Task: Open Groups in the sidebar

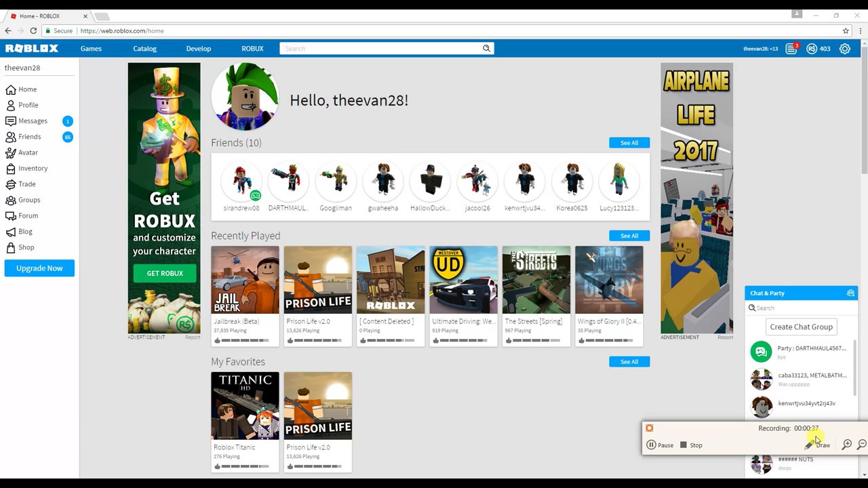Action: [x=23, y=200]
